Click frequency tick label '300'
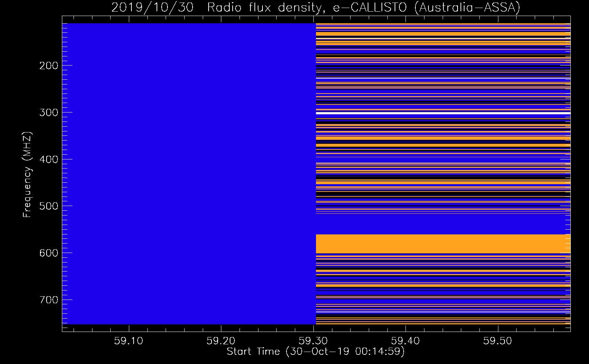 tap(49, 112)
